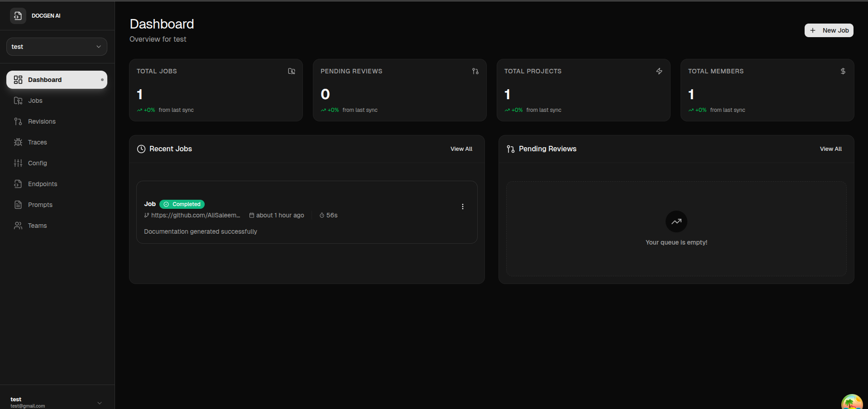Click the New Job button
This screenshot has width=868, height=409.
pyautogui.click(x=829, y=30)
